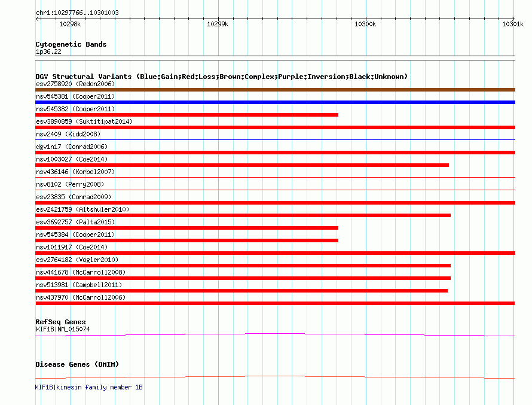Click the nsv545384 (Cooper2011) red bar
The image size is (532, 405).
[186, 240]
